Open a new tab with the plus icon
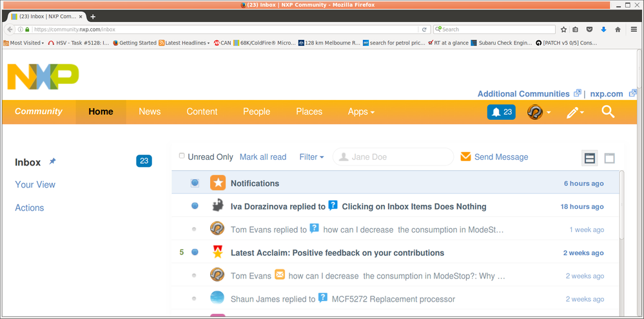Screen dimensions: 644x319 pyautogui.click(x=93, y=17)
